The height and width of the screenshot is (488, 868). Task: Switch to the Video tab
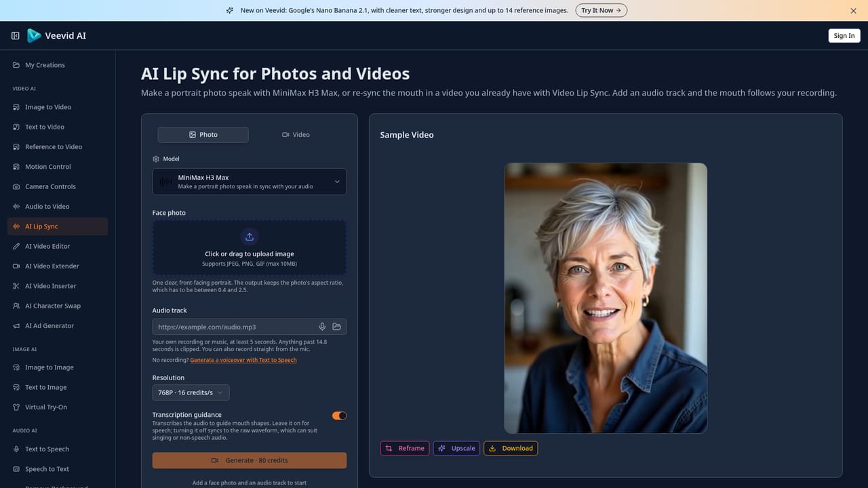tap(296, 135)
